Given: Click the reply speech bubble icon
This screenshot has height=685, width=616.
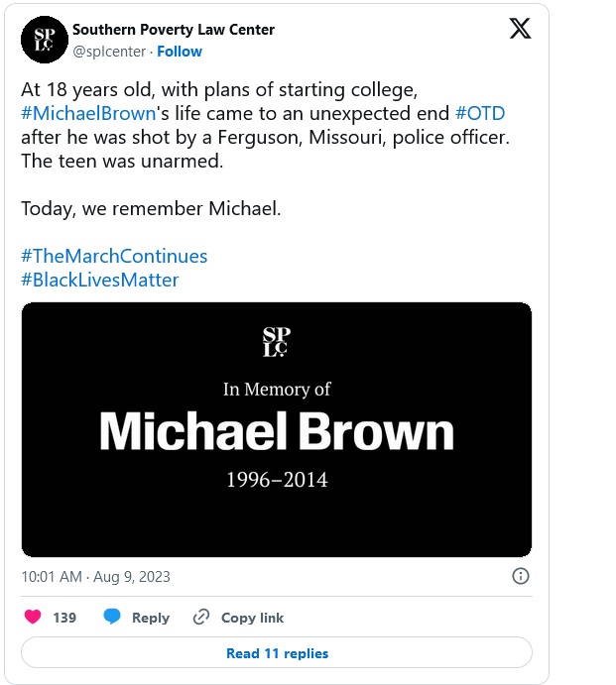Looking at the screenshot, I should point(112,617).
